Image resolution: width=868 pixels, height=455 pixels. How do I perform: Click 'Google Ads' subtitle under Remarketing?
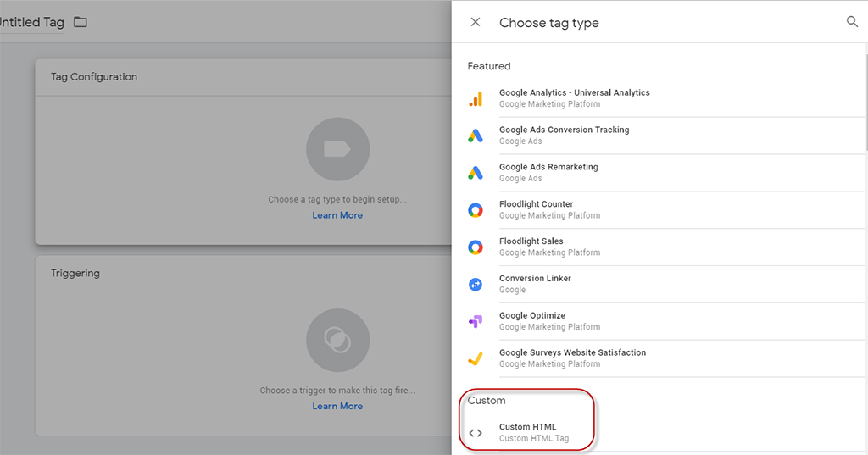(x=520, y=178)
